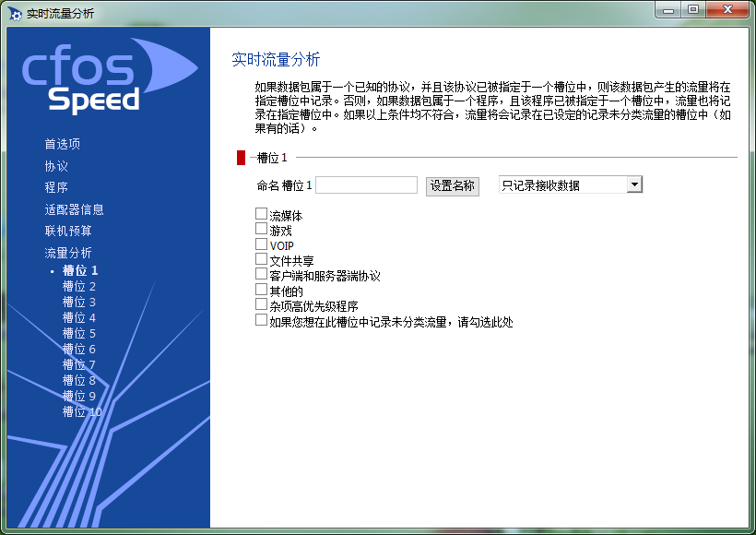Click the app icon in title bar
Screen dimensions: 756x535
point(15,14)
